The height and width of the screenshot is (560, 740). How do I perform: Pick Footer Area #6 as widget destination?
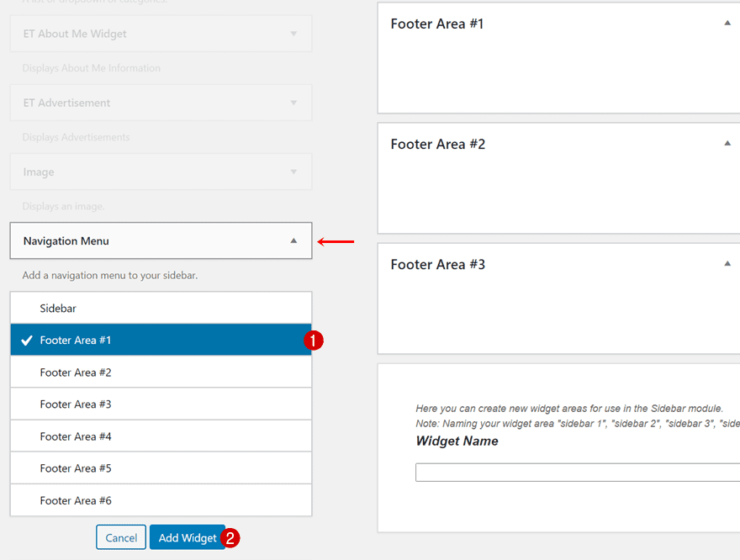pos(160,499)
